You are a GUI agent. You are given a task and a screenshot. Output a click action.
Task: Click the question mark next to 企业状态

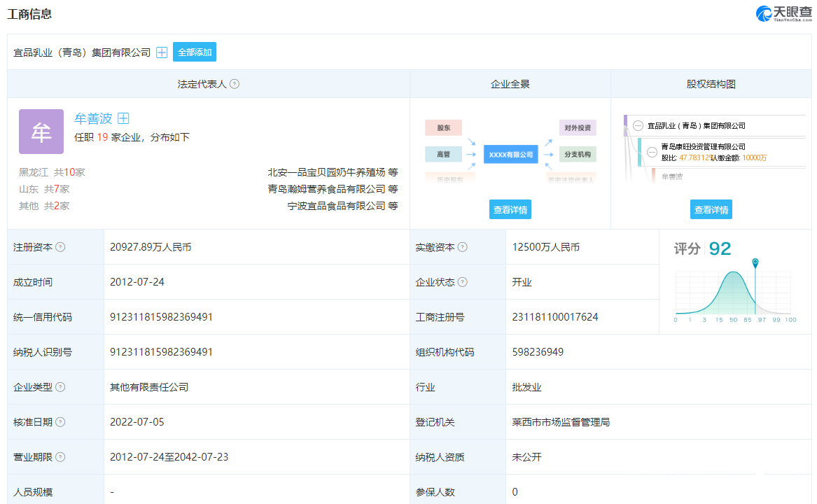(x=462, y=282)
